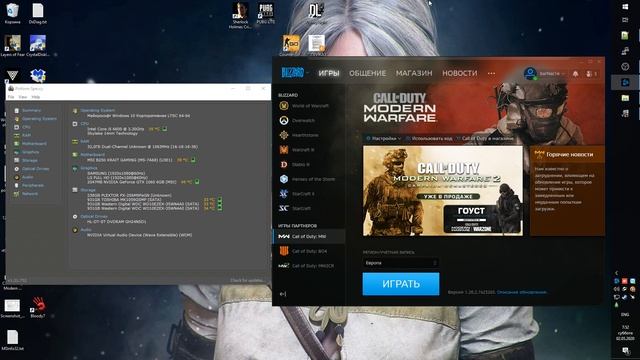Click the Battle.net profile avatar
Screen dimensions: 640x360
coord(530,73)
